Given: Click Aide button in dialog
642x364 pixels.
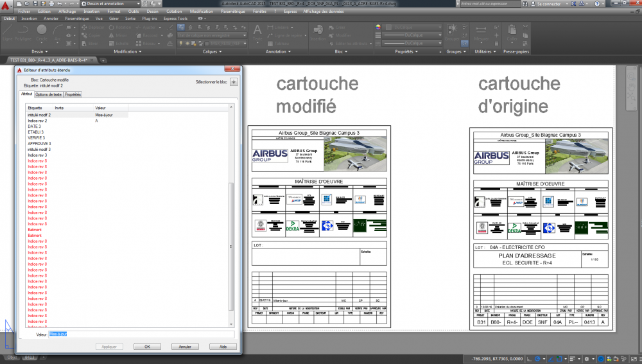Looking at the screenshot, I should 223,347.
